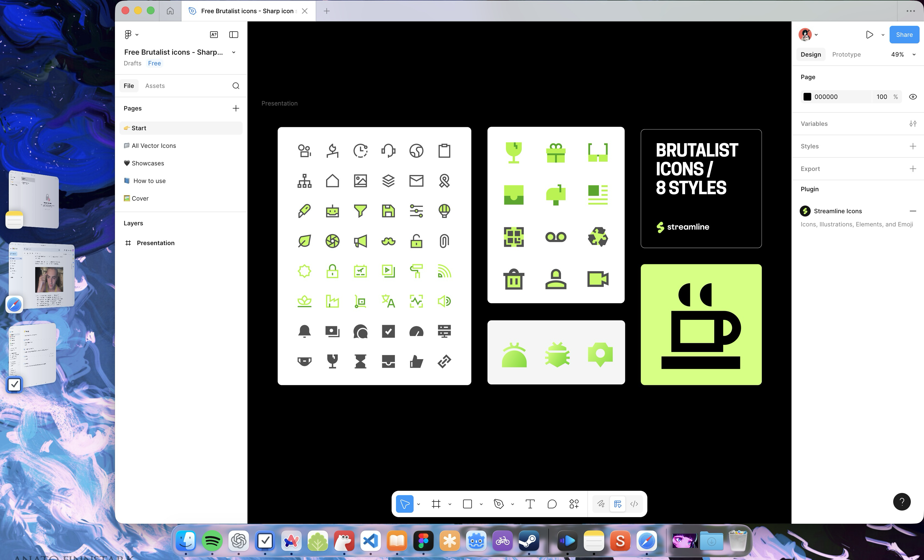Switch to the Design tab
This screenshot has width=924, height=560.
coord(811,54)
